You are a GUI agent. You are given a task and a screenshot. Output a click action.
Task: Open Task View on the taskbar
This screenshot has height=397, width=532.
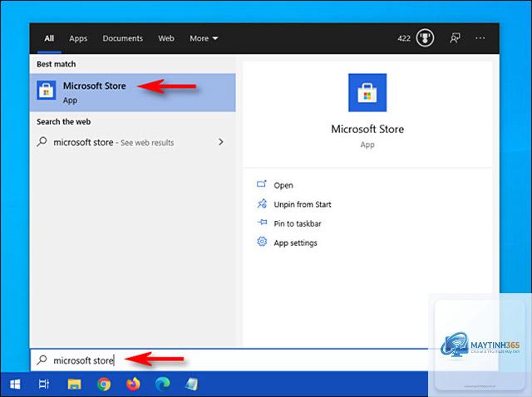tap(44, 384)
